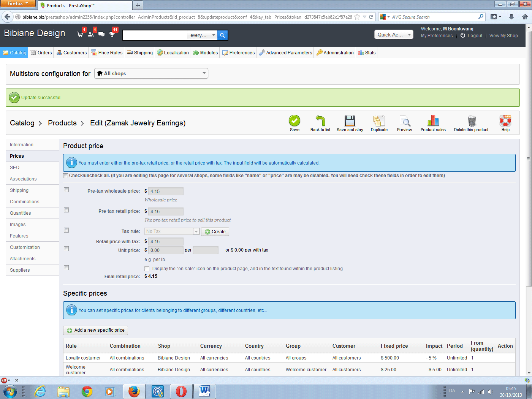Open the trophy notifications icon
This screenshot has height=399, width=532.
pyautogui.click(x=112, y=34)
